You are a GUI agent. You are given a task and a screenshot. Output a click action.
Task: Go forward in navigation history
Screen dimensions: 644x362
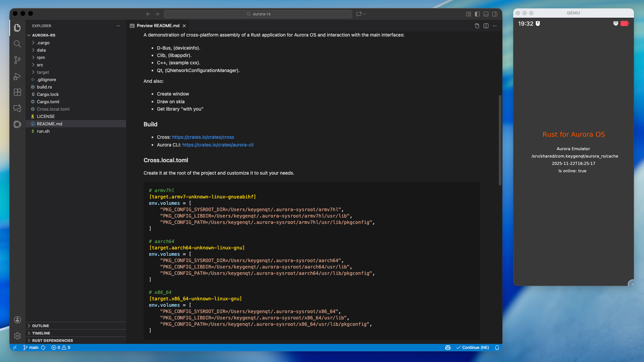tap(157, 14)
